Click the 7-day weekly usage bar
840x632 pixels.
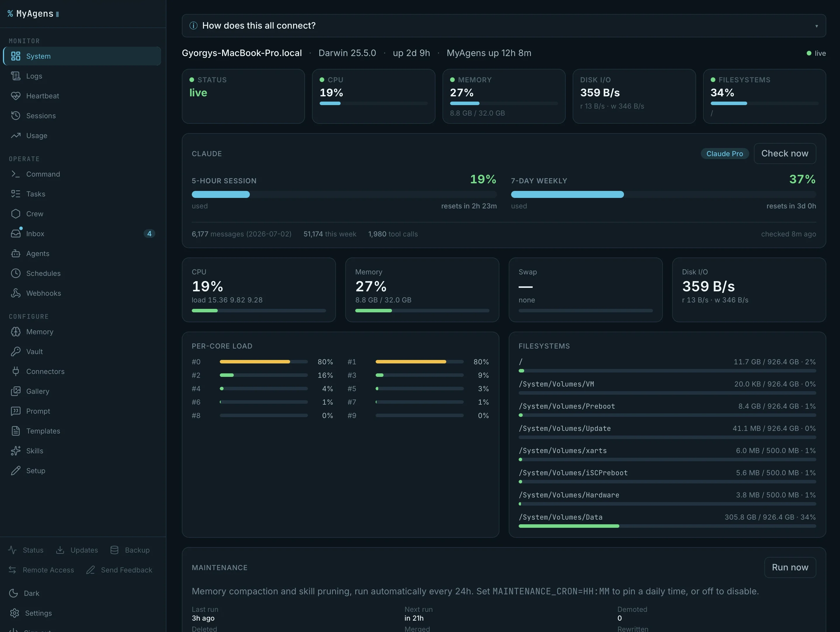[663, 194]
